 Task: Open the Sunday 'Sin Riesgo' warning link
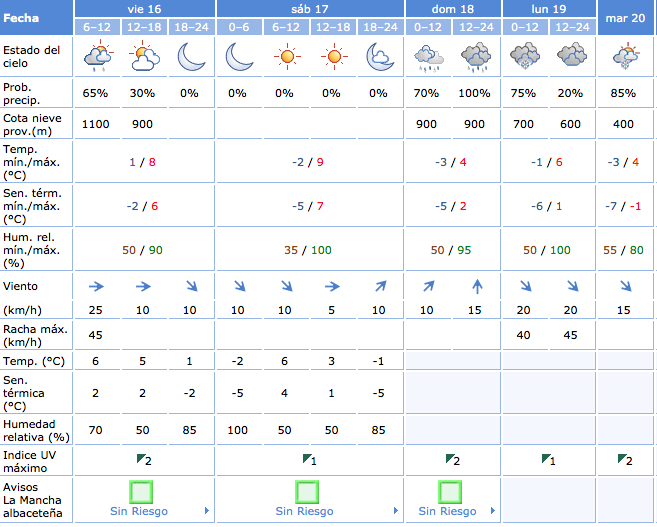tap(446, 511)
